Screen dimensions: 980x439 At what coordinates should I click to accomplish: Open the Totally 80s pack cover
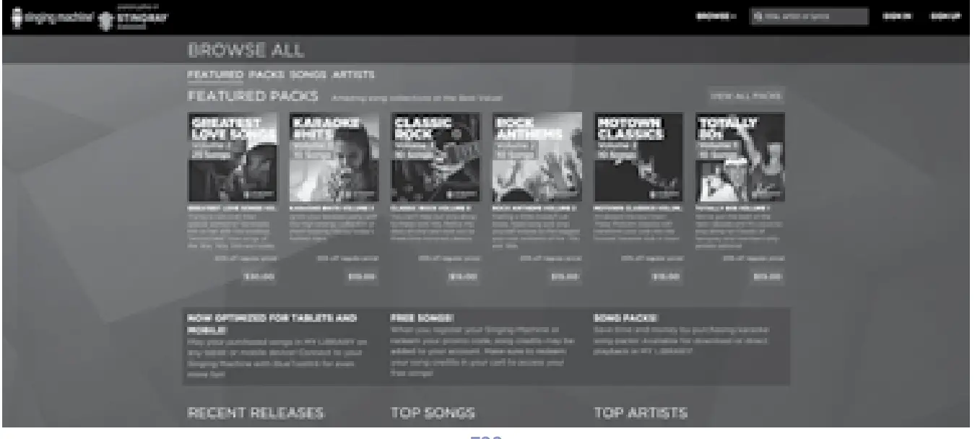(x=740, y=157)
